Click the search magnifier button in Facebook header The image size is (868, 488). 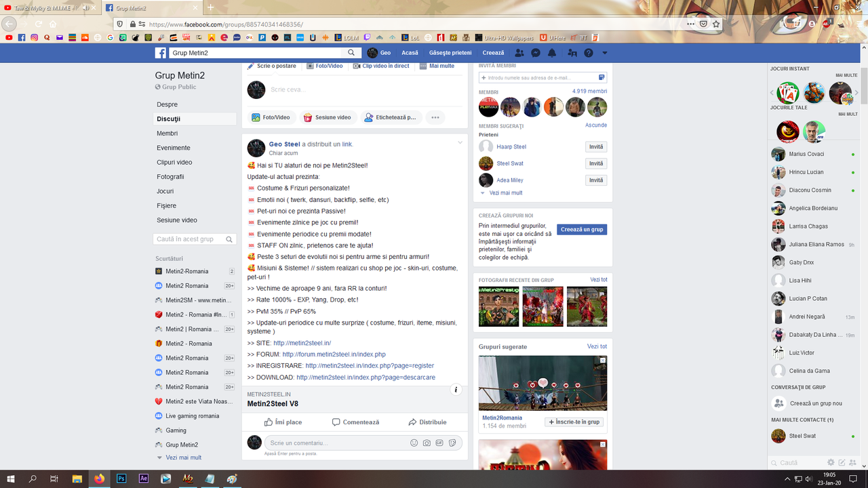tap(351, 53)
